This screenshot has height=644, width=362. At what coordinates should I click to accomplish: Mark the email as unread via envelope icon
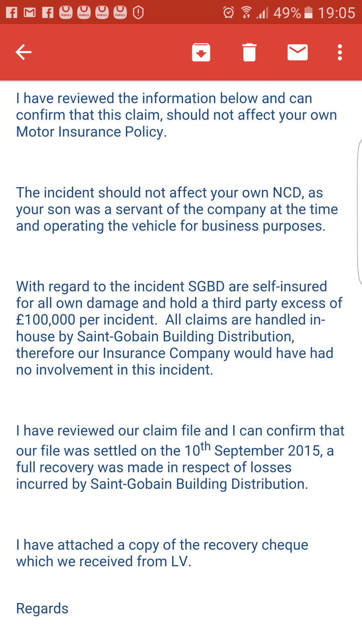click(x=298, y=52)
